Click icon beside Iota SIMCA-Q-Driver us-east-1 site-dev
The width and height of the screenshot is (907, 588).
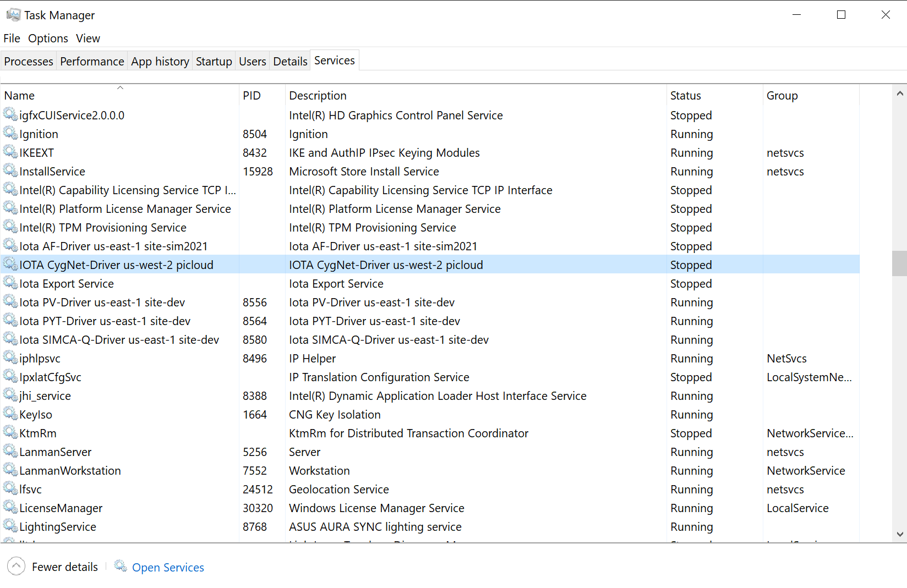tap(10, 339)
